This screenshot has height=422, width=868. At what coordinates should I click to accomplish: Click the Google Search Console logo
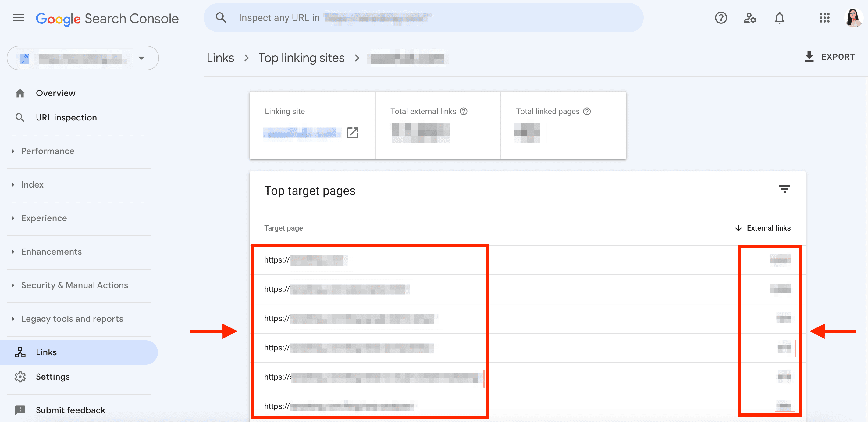107,19
